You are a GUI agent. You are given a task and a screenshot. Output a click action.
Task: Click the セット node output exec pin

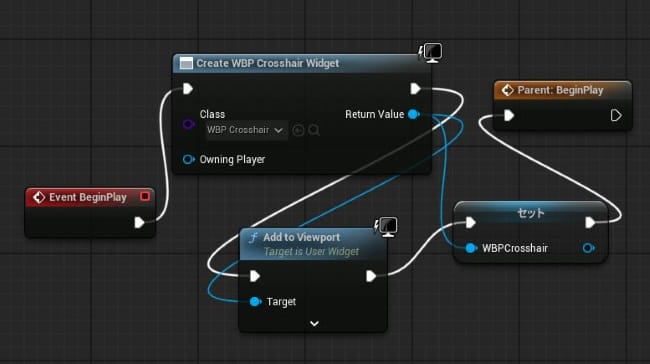[590, 223]
